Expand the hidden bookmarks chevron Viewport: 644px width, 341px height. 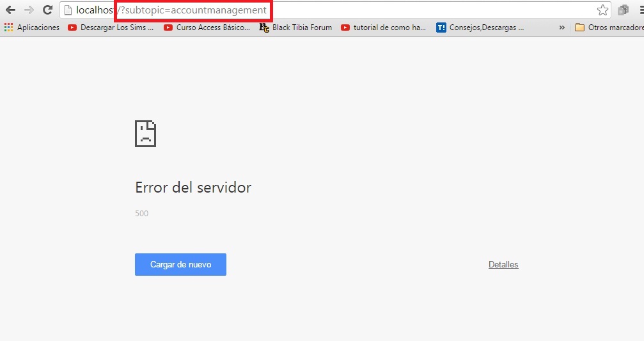(x=562, y=28)
